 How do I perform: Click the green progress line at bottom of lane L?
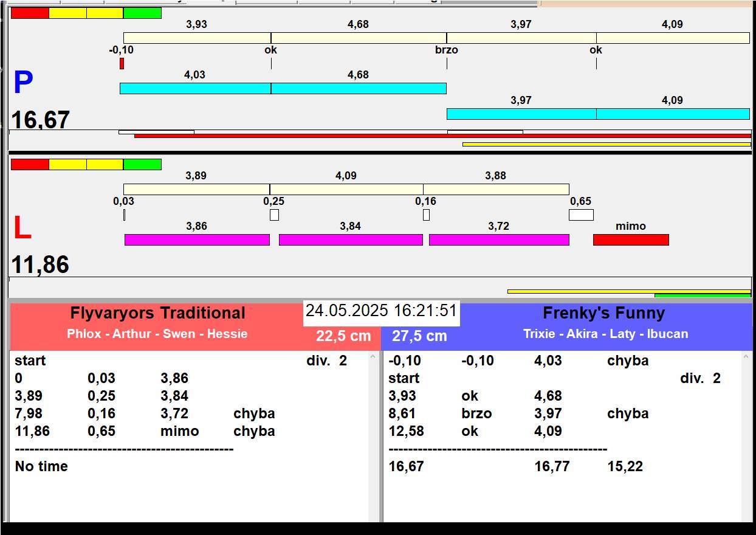(x=703, y=295)
